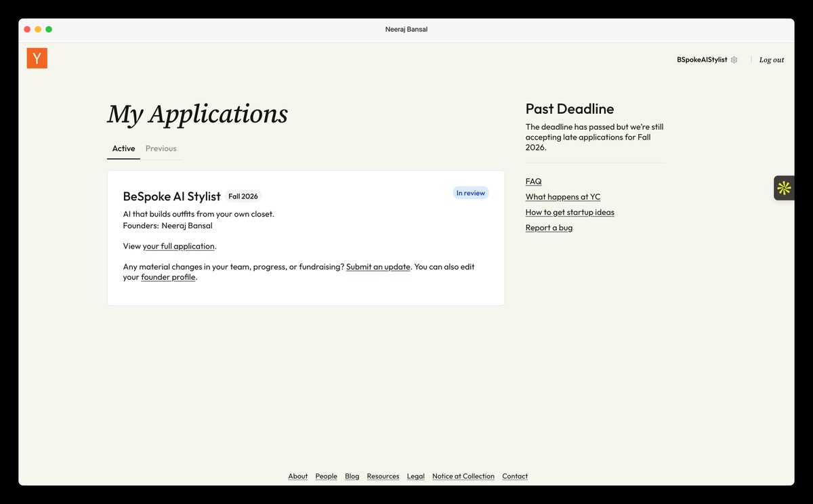This screenshot has height=504, width=813.
Task: Click the red close window button
Action: click(x=27, y=29)
